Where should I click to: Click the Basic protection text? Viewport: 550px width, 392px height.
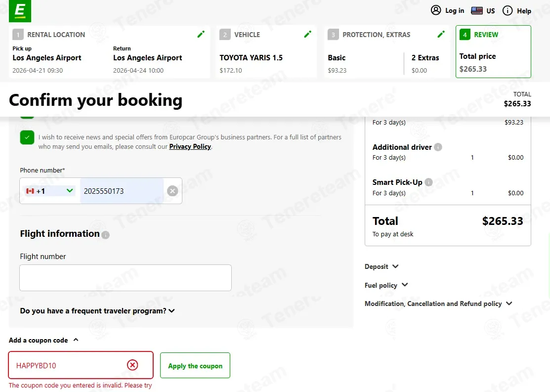[337, 57]
